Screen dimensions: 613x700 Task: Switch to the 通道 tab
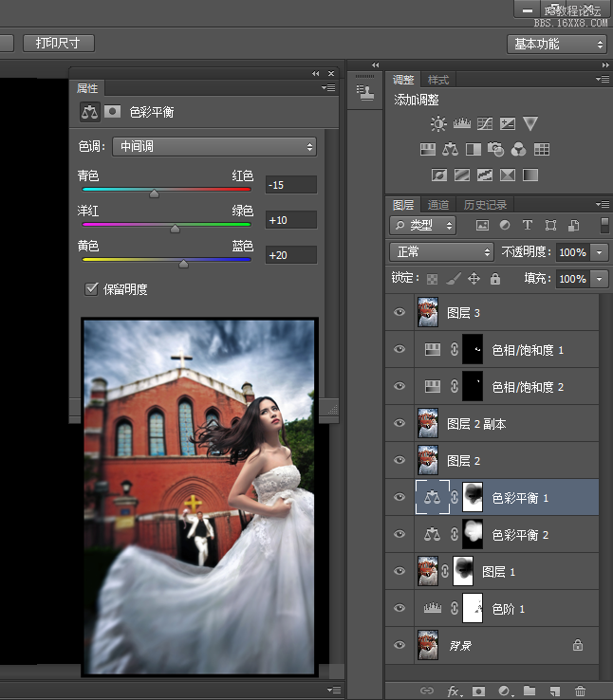[x=438, y=205]
